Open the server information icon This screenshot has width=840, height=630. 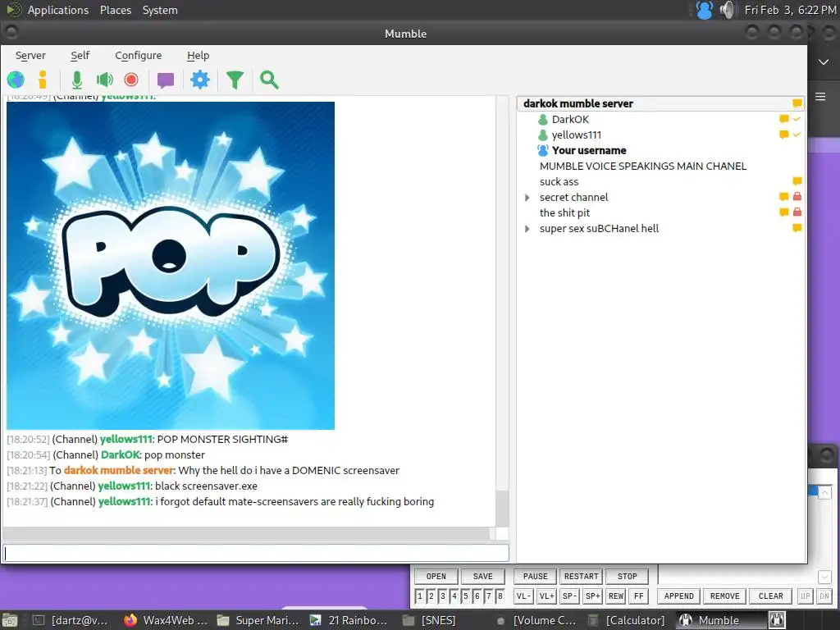tap(43, 80)
